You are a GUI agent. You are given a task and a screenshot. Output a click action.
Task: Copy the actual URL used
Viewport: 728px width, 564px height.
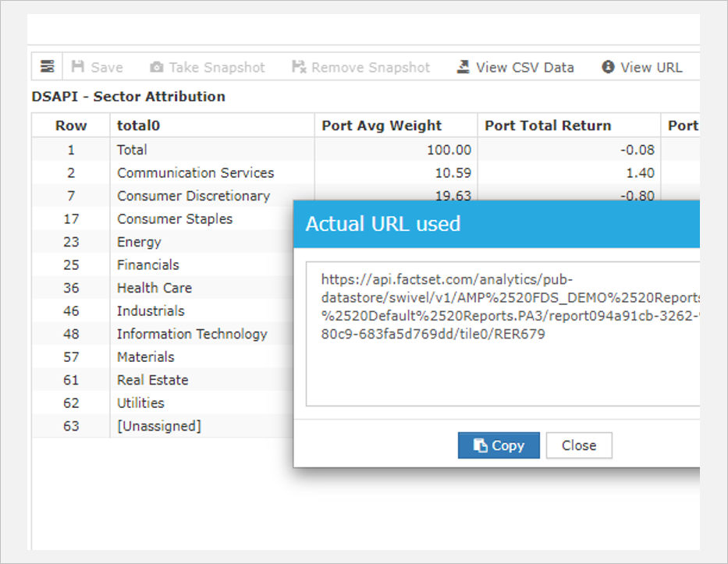click(498, 445)
